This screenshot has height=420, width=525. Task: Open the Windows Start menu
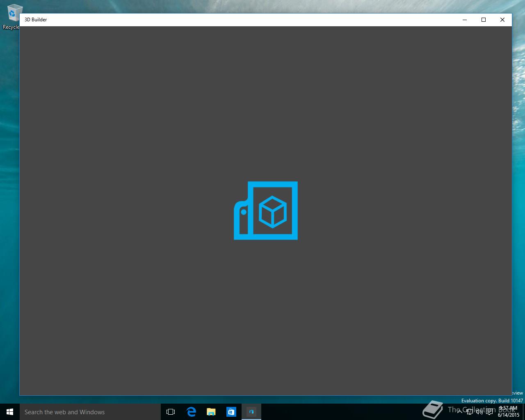click(x=10, y=412)
